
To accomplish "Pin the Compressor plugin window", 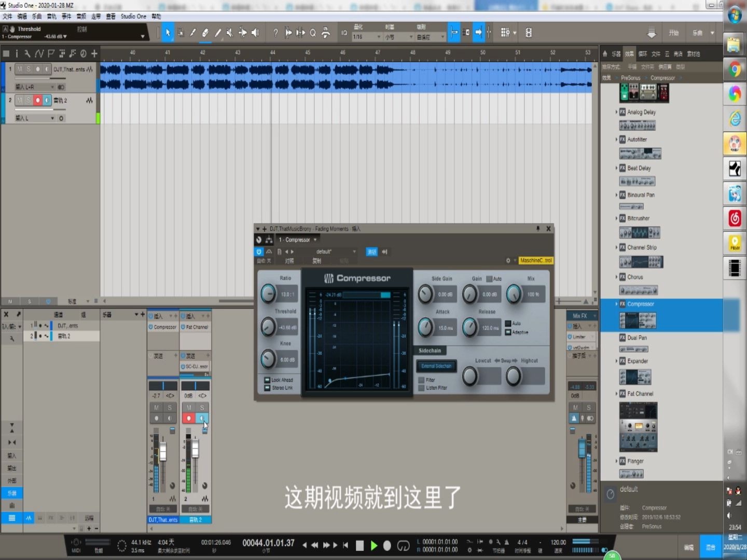I will click(x=538, y=229).
